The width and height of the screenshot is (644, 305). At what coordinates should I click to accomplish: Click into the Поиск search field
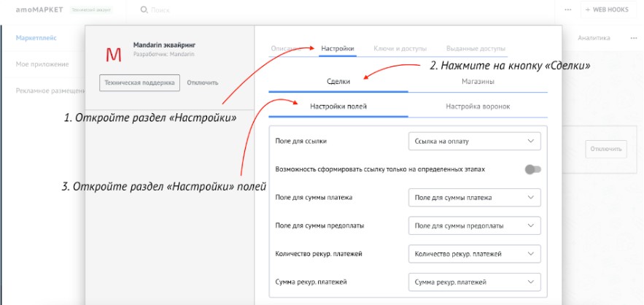click(160, 9)
